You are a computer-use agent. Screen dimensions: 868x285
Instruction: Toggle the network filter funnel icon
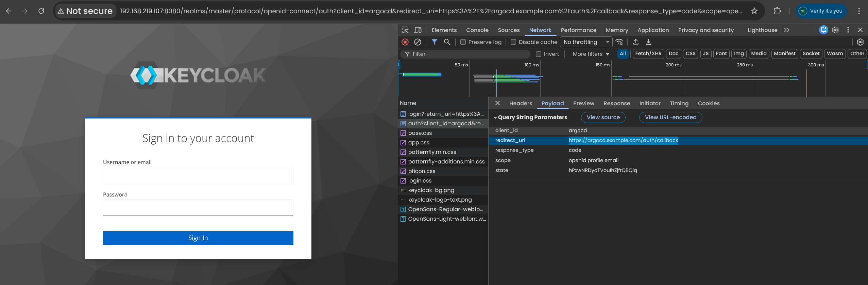click(x=435, y=42)
